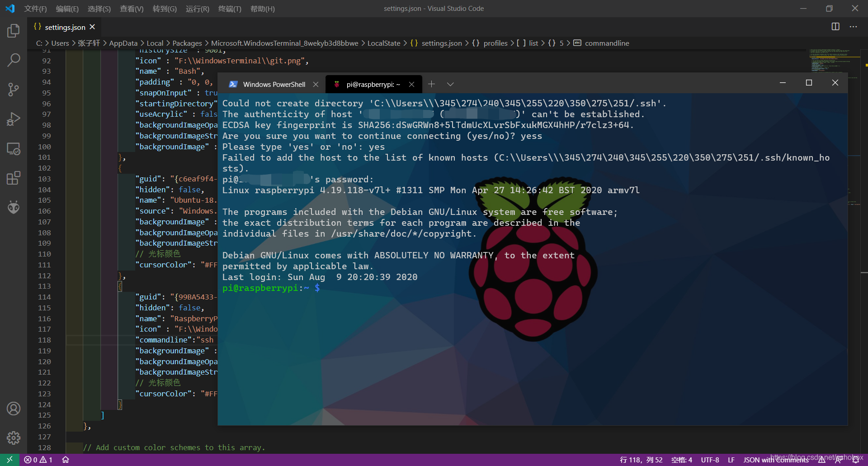Open the 选择(S) menu

tap(99, 9)
